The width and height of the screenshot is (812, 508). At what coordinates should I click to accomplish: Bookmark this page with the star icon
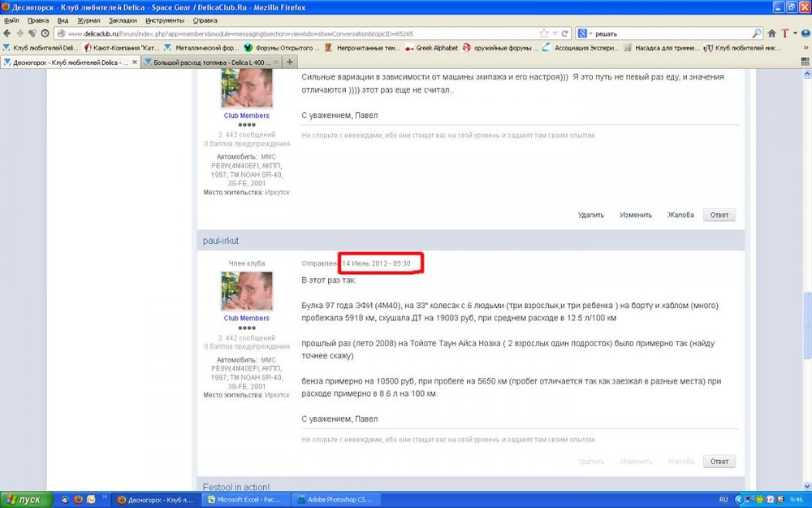(x=544, y=34)
